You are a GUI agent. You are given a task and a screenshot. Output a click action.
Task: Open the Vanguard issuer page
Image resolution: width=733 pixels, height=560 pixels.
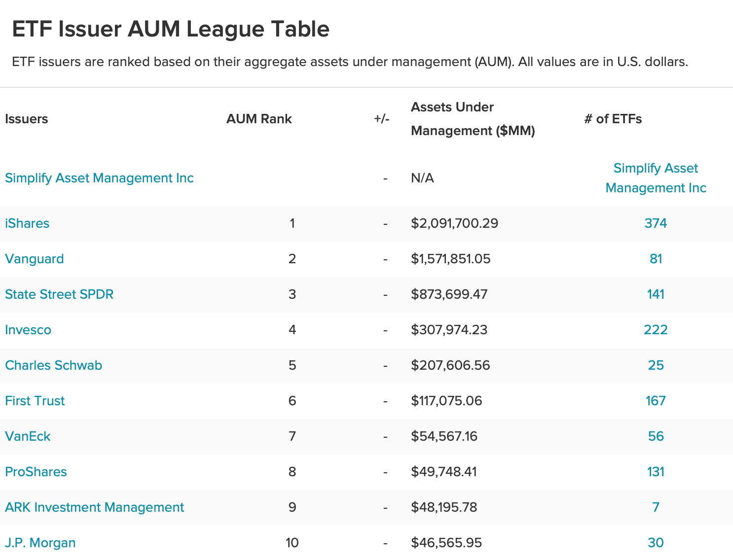click(x=35, y=259)
